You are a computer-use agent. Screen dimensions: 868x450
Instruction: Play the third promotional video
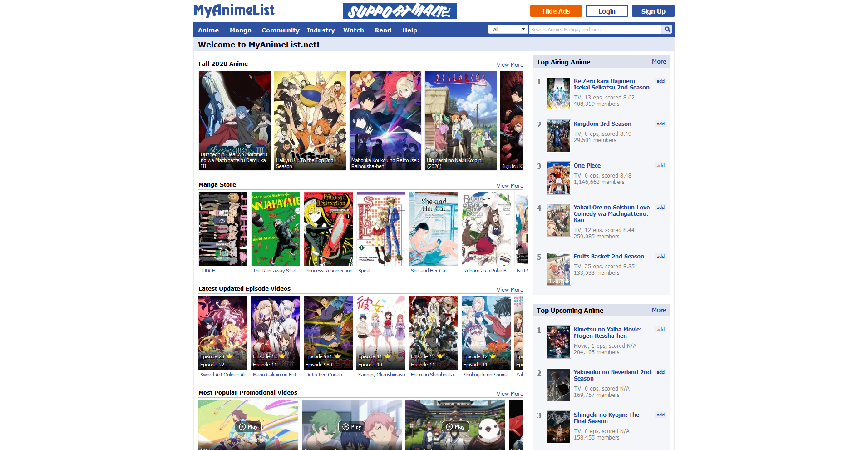point(455,426)
